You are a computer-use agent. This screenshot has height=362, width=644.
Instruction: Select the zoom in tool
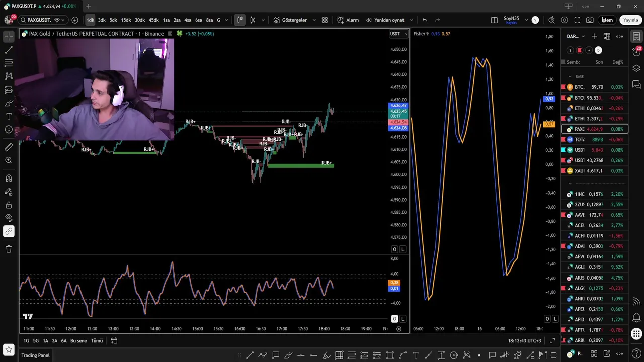tap(9, 160)
